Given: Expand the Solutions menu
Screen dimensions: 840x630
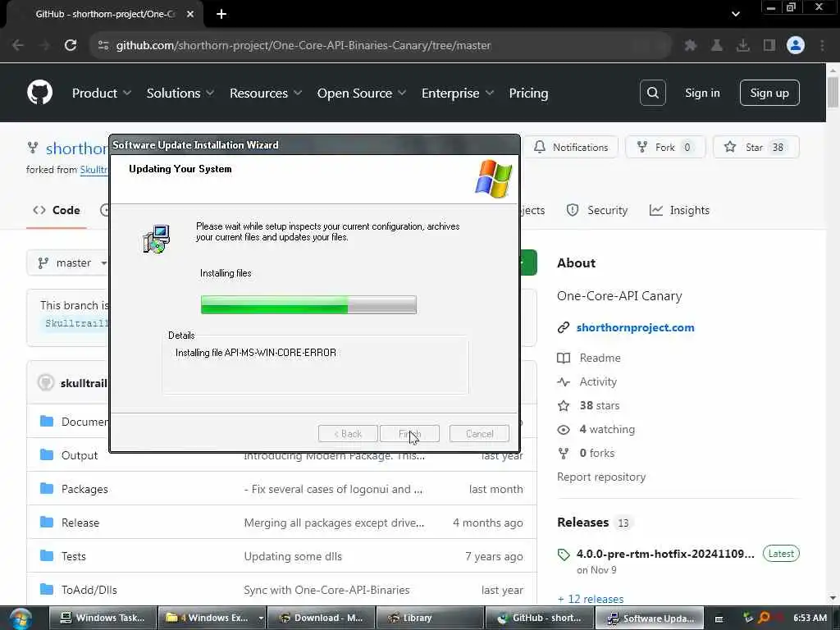Looking at the screenshot, I should tap(180, 93).
